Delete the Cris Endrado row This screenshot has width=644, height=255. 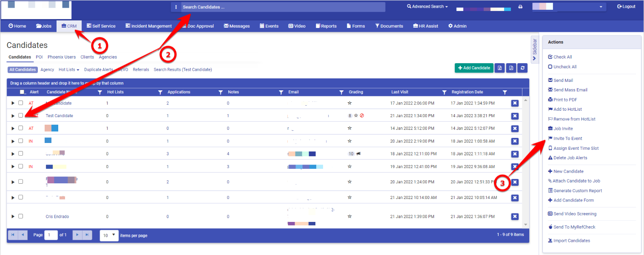[x=515, y=216]
